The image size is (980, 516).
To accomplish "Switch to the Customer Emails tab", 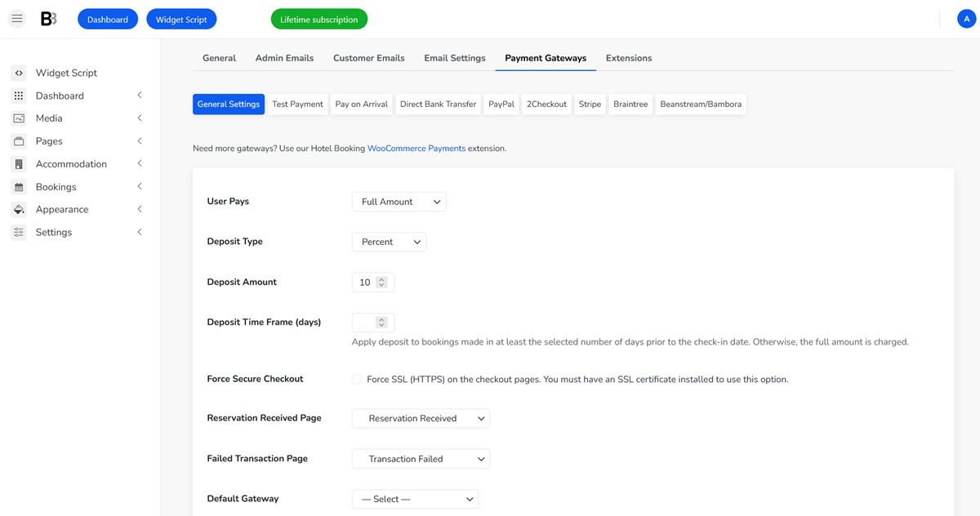I will pos(369,58).
